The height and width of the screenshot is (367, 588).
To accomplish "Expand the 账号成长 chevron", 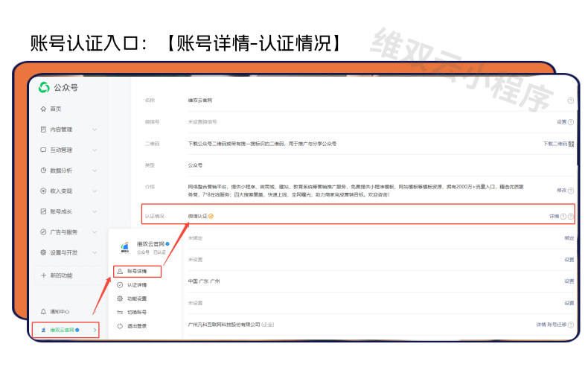I will click(x=95, y=211).
